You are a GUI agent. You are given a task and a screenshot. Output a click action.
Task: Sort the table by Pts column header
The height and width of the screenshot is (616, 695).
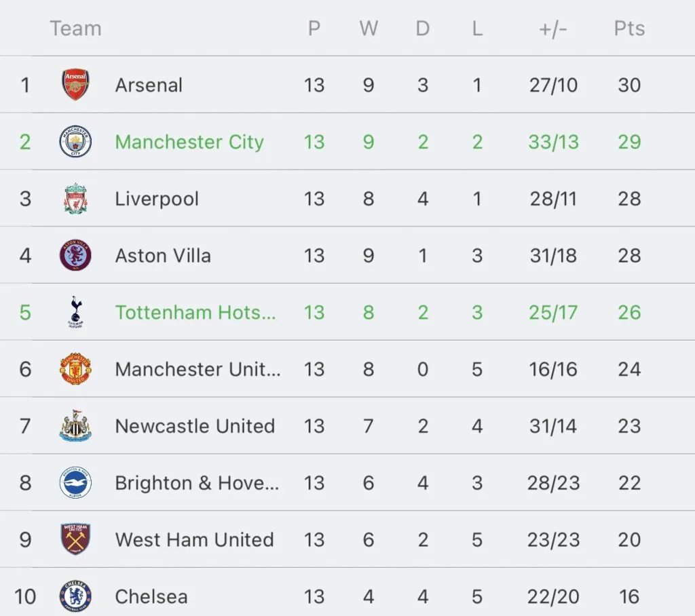point(629,28)
